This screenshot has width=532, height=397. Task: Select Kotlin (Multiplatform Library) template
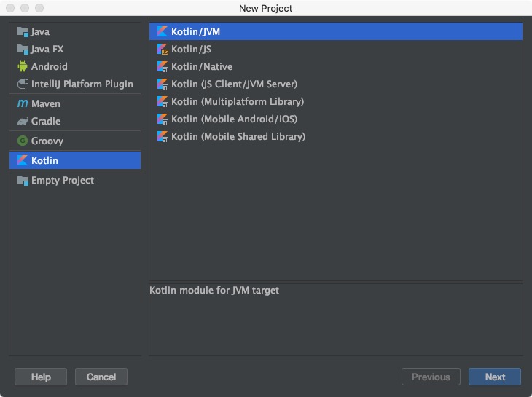(x=237, y=102)
